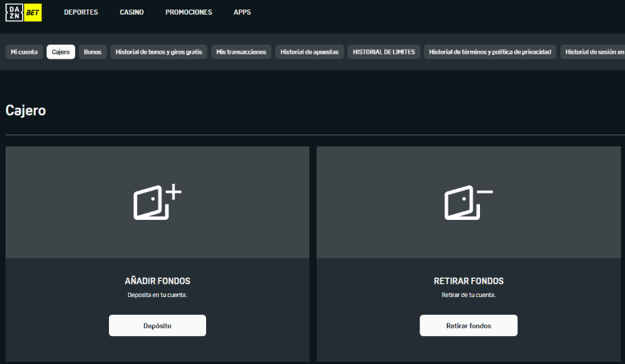Click the Retirar fondos button
The image size is (625, 364).
(x=468, y=325)
